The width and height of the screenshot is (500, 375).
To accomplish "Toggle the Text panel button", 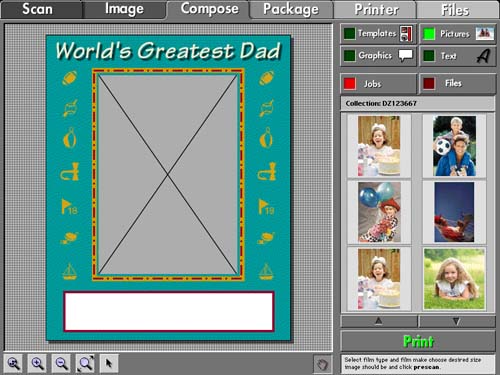I will [458, 56].
